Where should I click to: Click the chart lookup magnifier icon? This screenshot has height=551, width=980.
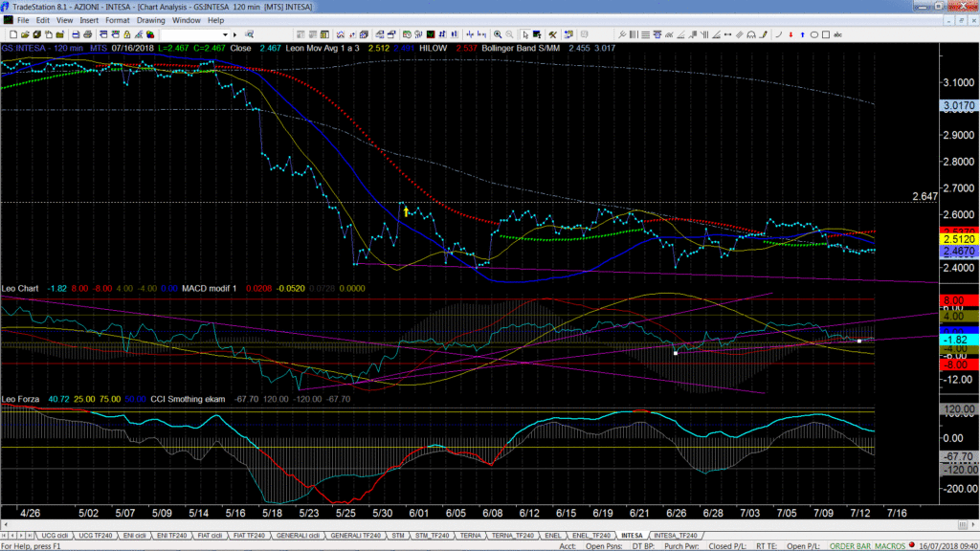tap(249, 34)
